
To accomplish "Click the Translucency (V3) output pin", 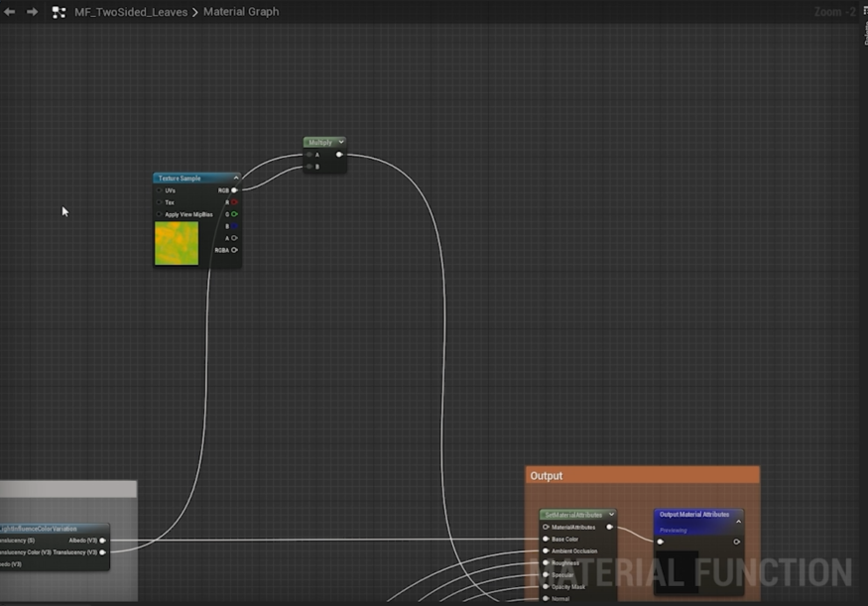I will coord(102,552).
